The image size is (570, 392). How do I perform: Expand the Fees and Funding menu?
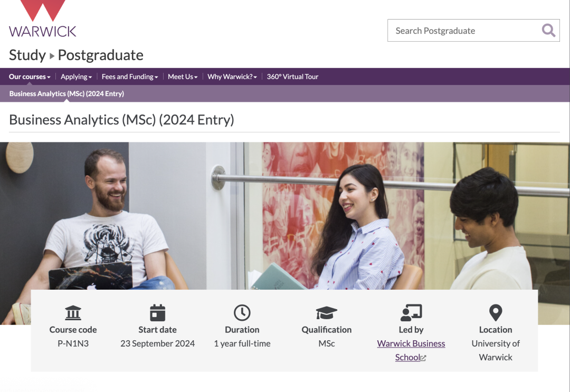point(129,77)
